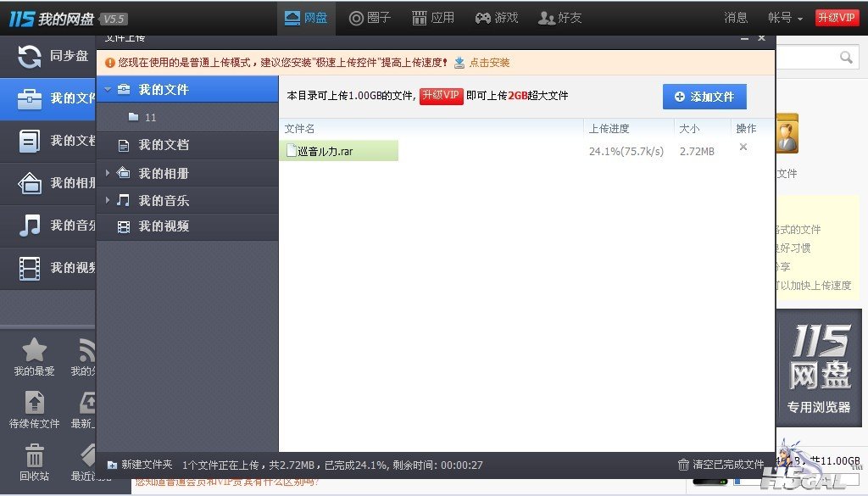
Task: Open the 应用 tab
Action: pos(433,18)
